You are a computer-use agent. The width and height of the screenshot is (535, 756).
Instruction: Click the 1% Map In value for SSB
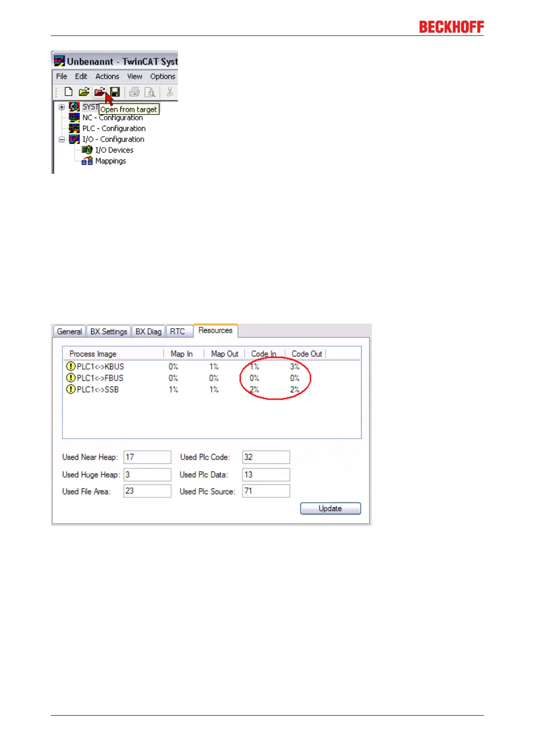[173, 389]
